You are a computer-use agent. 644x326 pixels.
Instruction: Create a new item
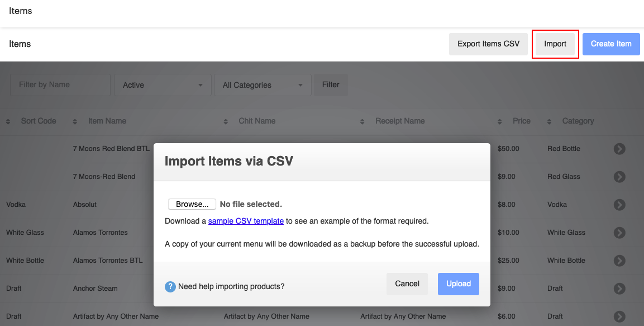click(x=611, y=44)
